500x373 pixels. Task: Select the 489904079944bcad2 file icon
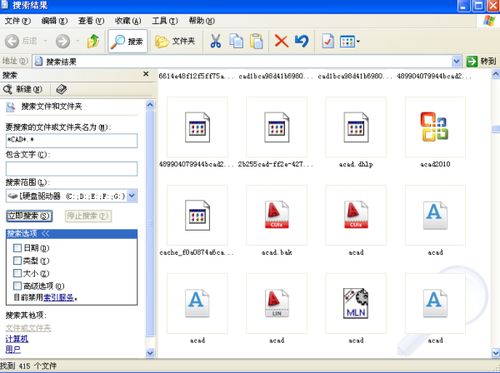(x=197, y=127)
